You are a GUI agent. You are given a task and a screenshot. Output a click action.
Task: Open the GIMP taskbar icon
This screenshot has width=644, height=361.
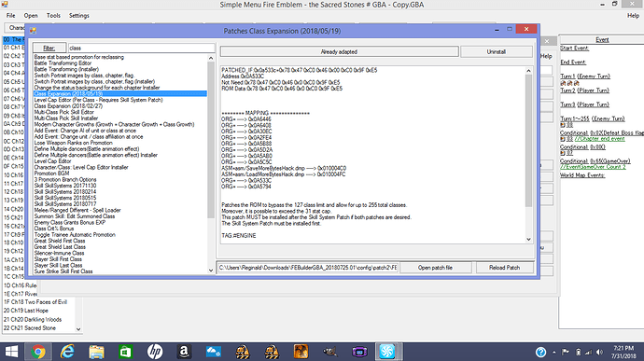click(x=329, y=352)
